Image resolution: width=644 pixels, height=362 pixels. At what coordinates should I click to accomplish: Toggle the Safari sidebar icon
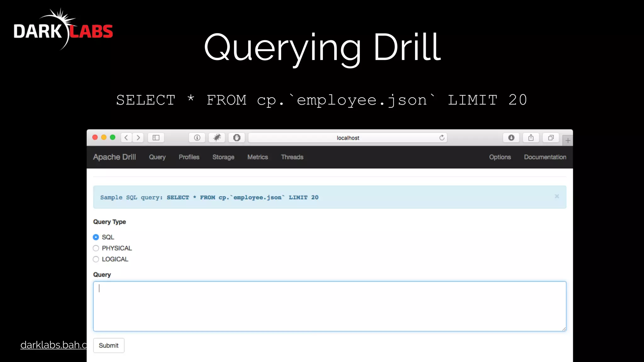[156, 138]
